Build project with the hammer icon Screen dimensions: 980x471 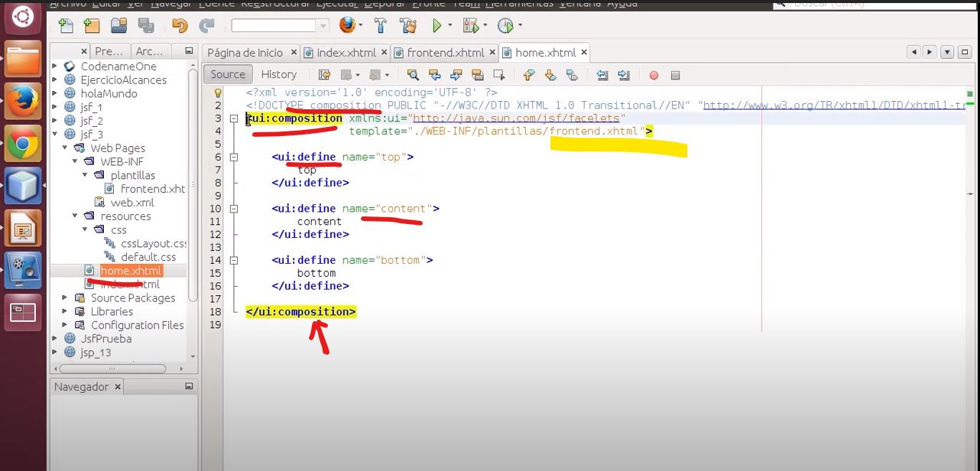pyautogui.click(x=381, y=26)
